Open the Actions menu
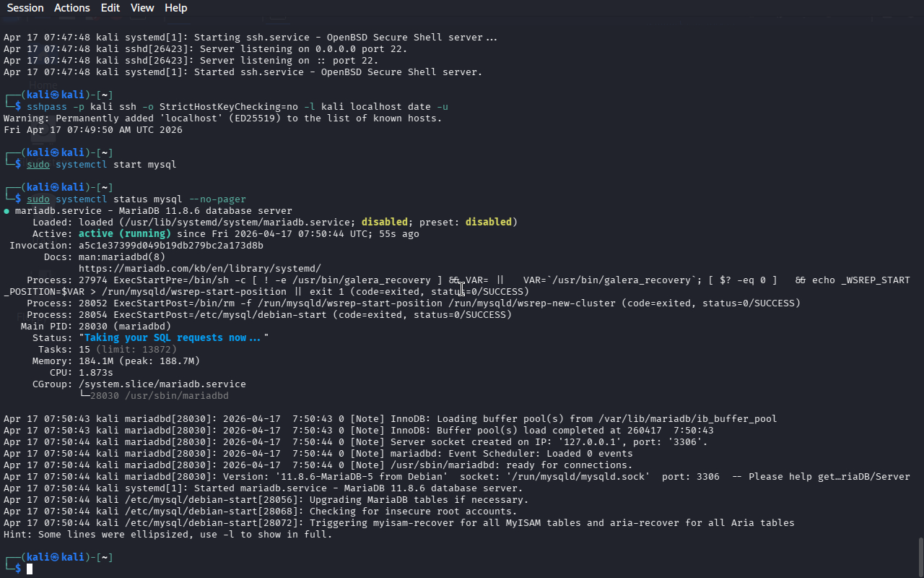Screen dimensions: 924x578 click(72, 8)
